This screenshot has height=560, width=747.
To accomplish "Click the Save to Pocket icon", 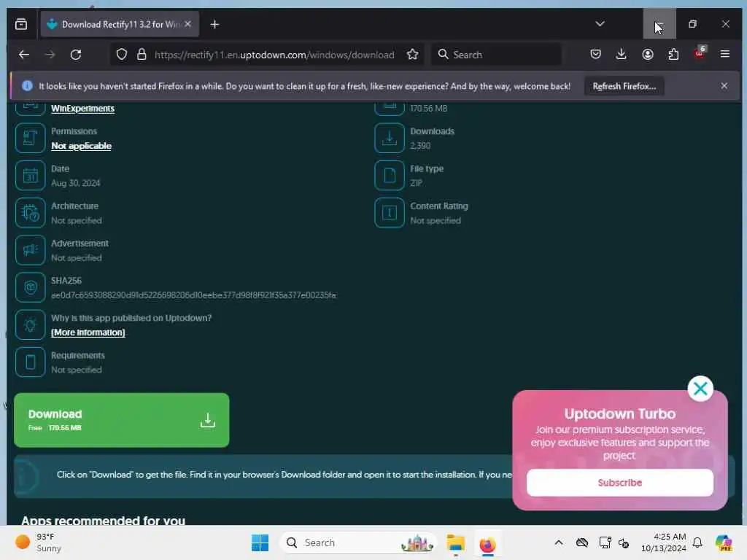I will [595, 54].
